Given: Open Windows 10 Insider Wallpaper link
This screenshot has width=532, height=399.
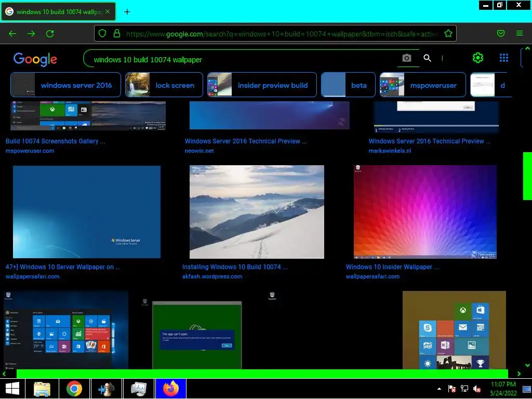Looking at the screenshot, I should pyautogui.click(x=392, y=267).
